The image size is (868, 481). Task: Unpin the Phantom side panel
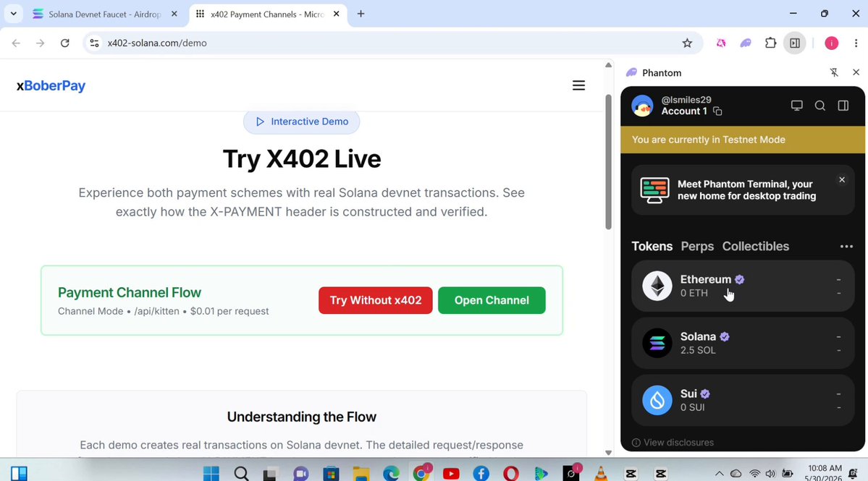coord(834,72)
